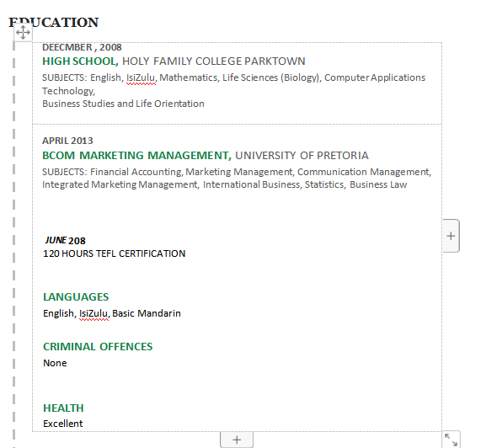481x448 pixels.
Task: Click Business Studies and Life Orientation line
Action: coord(123,104)
